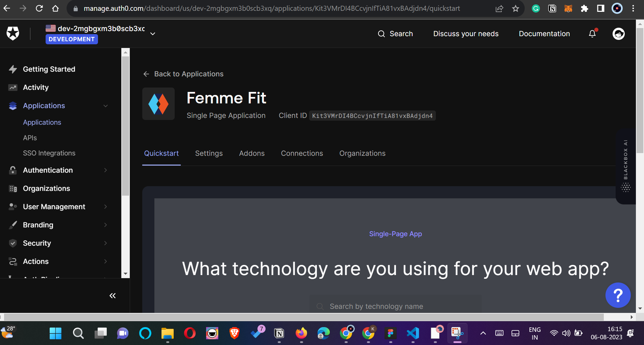This screenshot has width=644, height=345.
Task: Show hidden system tray icons
Action: tap(483, 334)
